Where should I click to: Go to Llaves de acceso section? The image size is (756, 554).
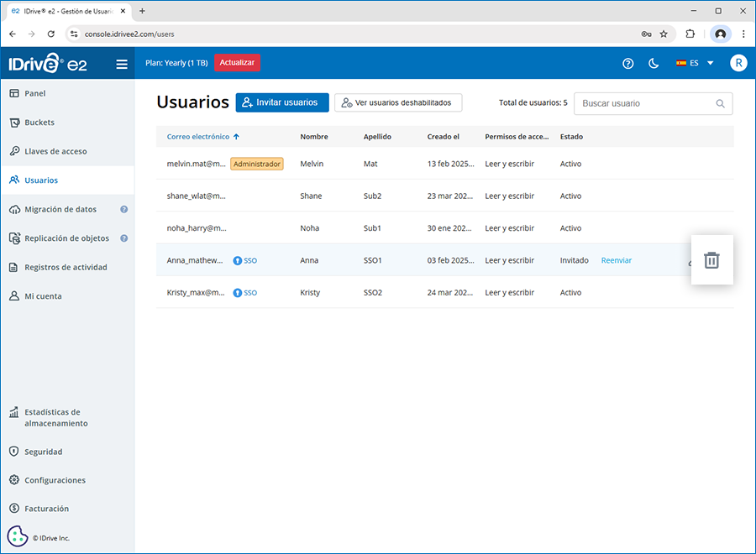click(x=55, y=151)
